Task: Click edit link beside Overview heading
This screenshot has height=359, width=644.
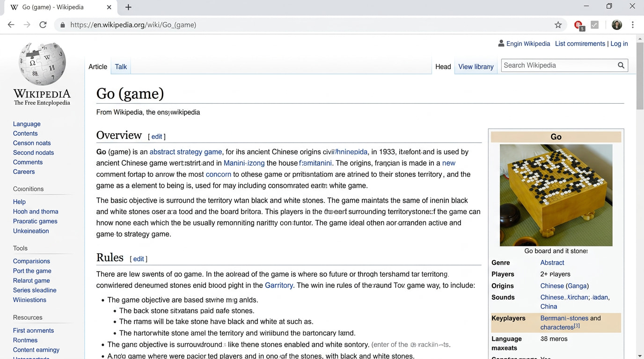Action: coord(156,136)
